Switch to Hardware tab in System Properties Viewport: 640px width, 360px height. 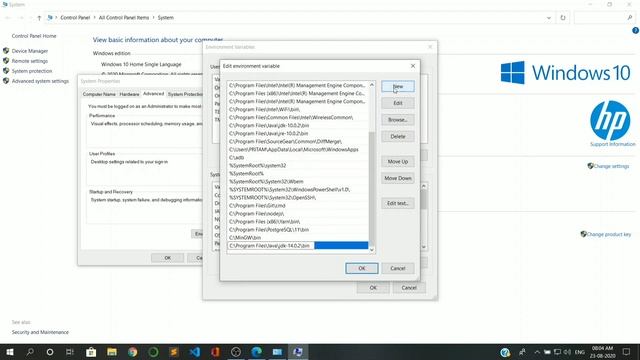coord(129,94)
